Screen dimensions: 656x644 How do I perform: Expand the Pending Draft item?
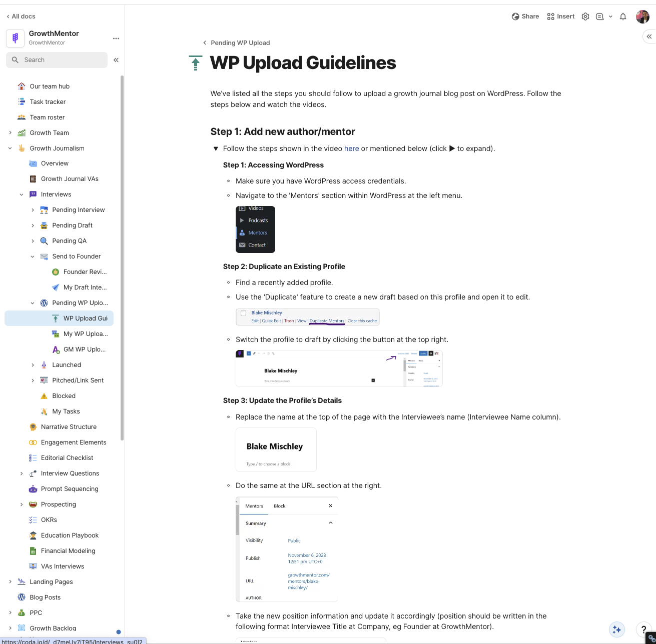click(x=33, y=225)
